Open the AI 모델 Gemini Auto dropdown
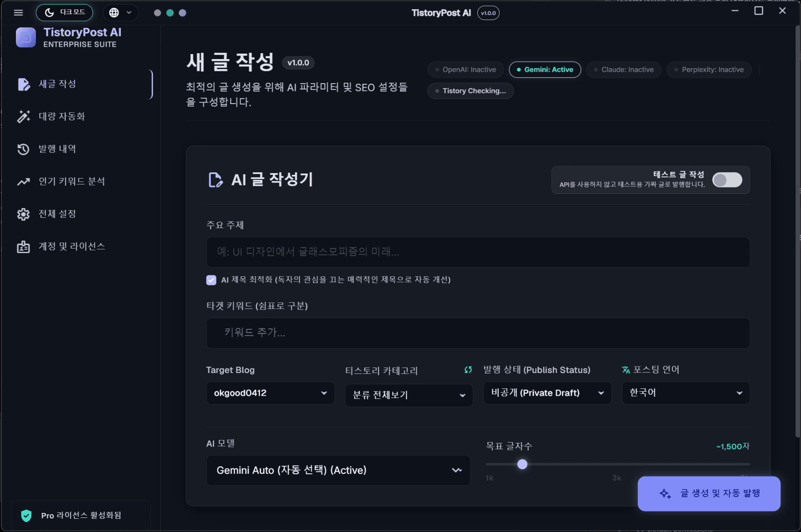Viewport: 801px width, 532px height. pyautogui.click(x=338, y=471)
